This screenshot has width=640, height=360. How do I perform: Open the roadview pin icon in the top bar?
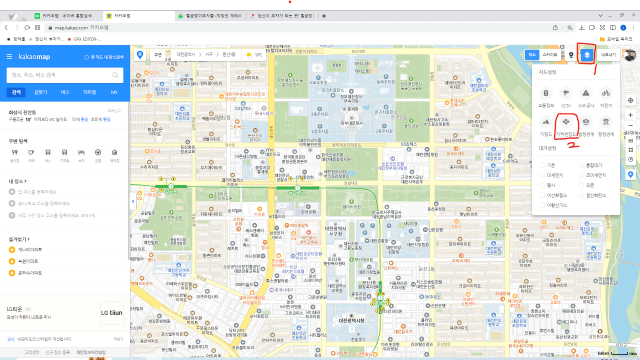click(571, 55)
